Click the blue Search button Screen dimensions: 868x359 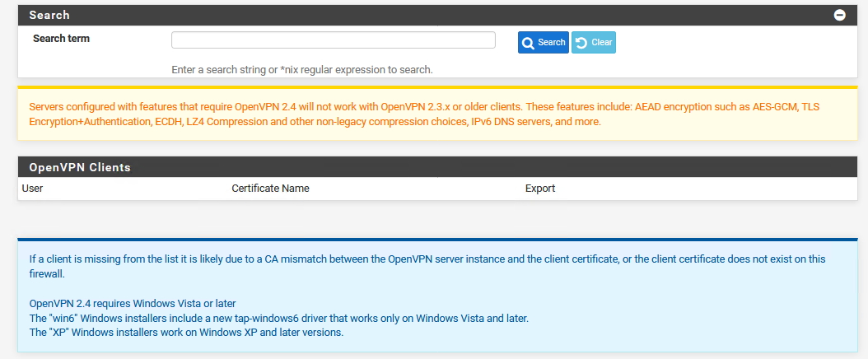tap(543, 43)
